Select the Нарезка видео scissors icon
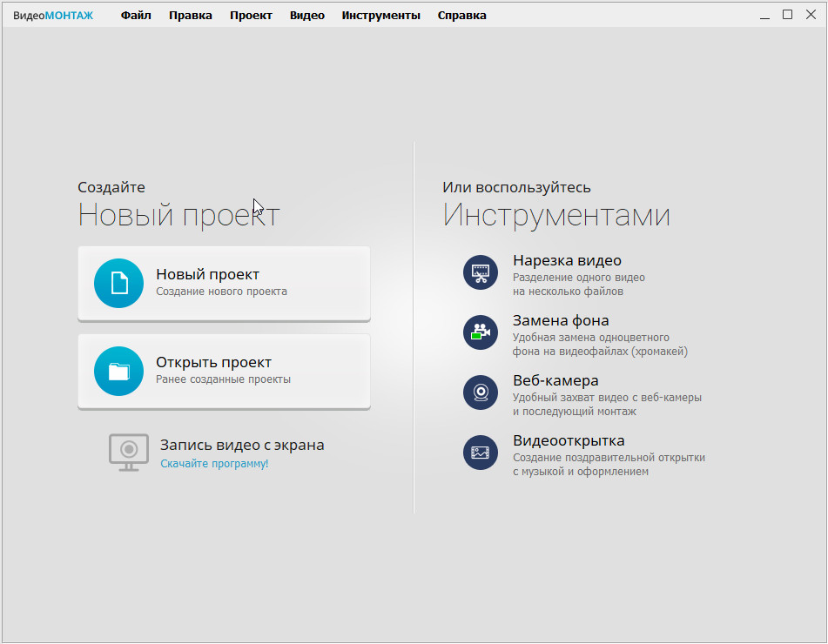This screenshot has height=644, width=828. [x=480, y=272]
